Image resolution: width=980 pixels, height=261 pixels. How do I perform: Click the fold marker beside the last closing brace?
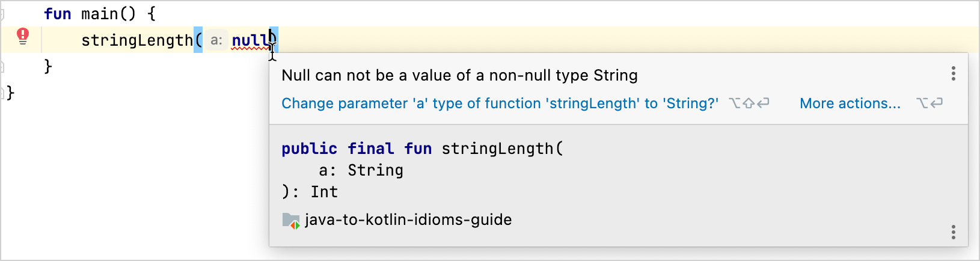pos(2,92)
